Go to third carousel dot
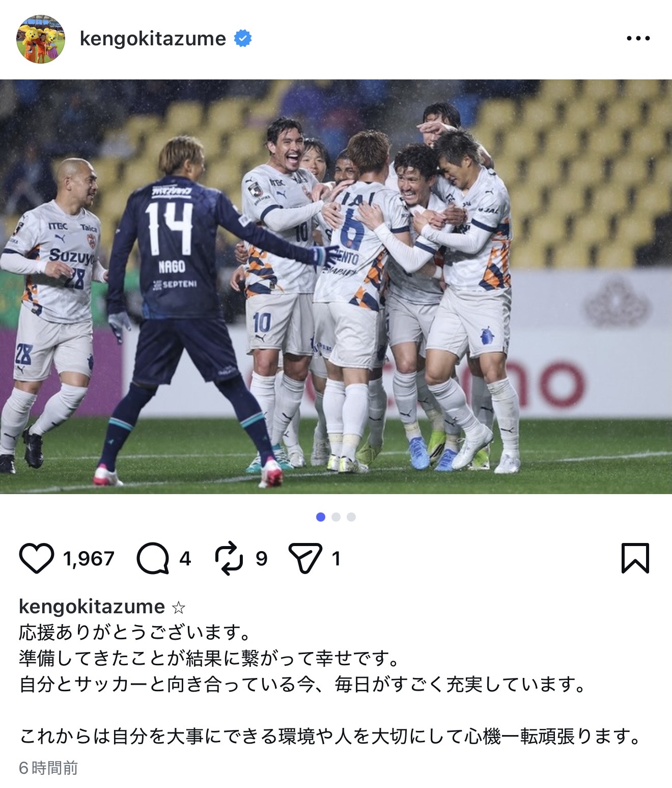Screen dimensions: 672x788 coord(351,517)
